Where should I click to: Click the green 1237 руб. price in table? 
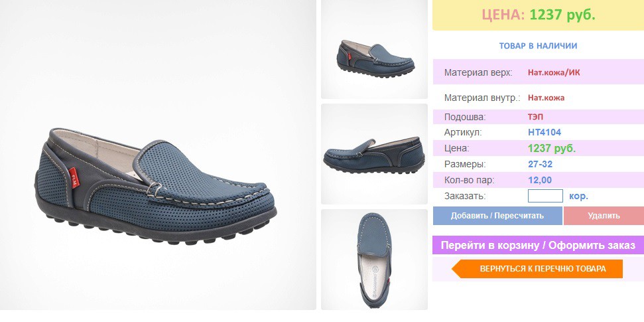coord(552,149)
